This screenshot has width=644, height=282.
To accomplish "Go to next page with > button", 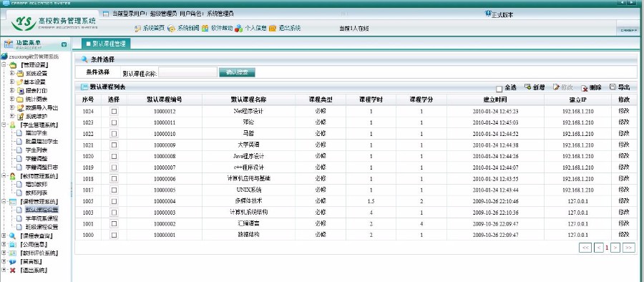I will pyautogui.click(x=615, y=248).
